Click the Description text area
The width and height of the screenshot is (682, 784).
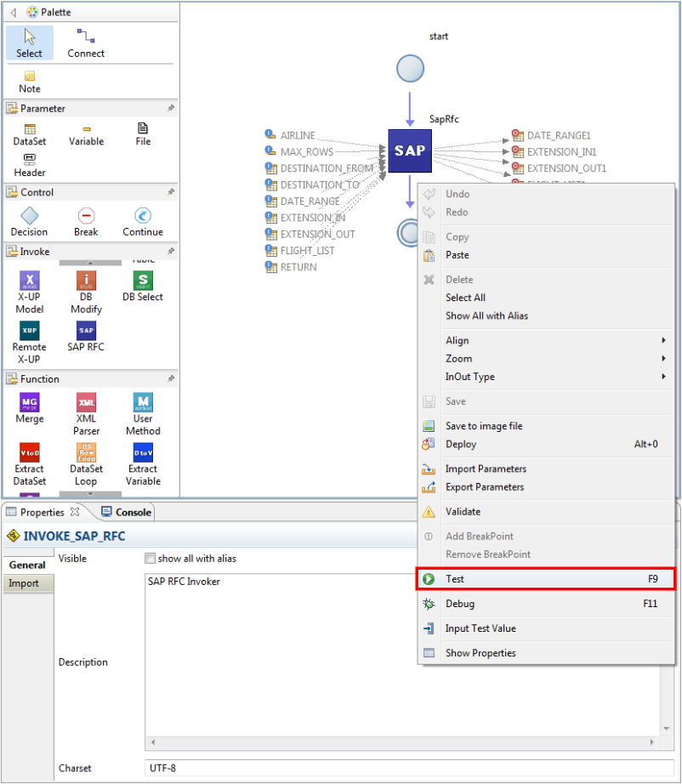click(x=402, y=655)
